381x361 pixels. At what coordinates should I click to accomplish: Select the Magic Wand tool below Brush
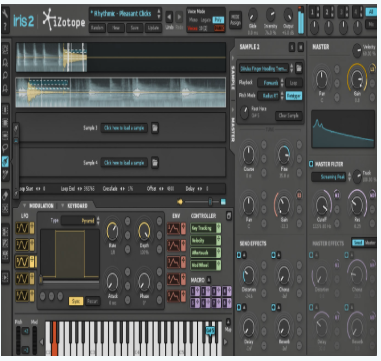pyautogui.click(x=5, y=174)
